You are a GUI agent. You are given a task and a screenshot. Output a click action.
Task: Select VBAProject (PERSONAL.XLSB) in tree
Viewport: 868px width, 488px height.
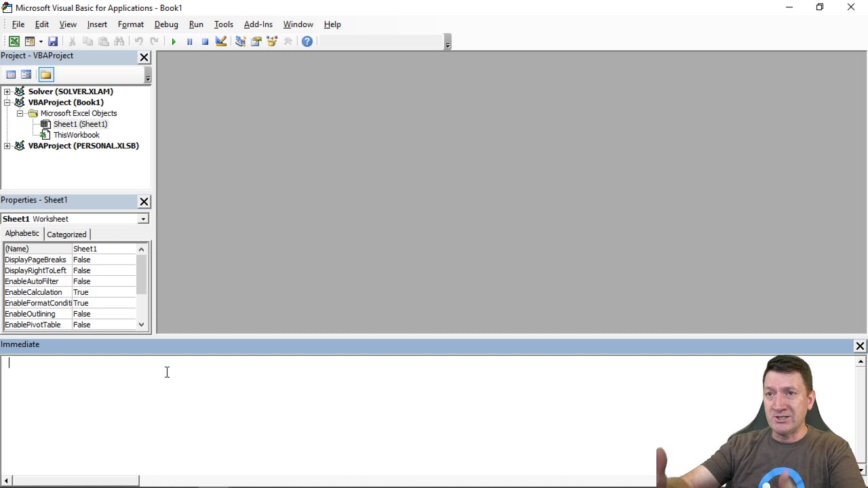83,146
